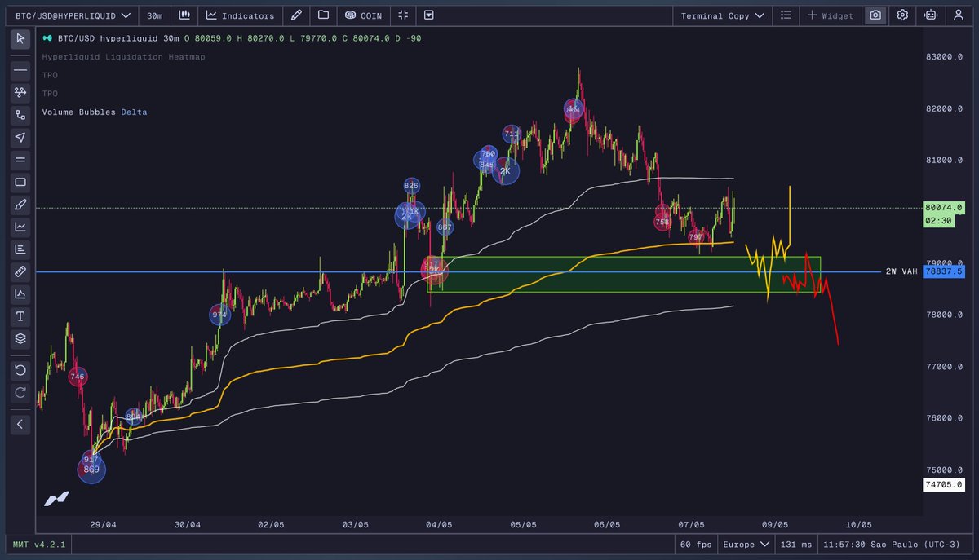Screen dimensions: 979x560
Task: Open the Europe server region dropdown
Action: [748, 544]
